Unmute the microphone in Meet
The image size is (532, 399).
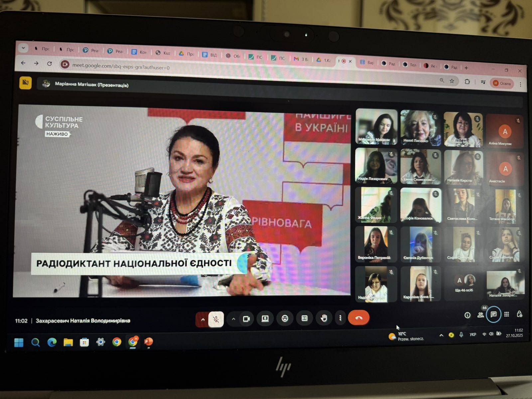[x=216, y=320]
